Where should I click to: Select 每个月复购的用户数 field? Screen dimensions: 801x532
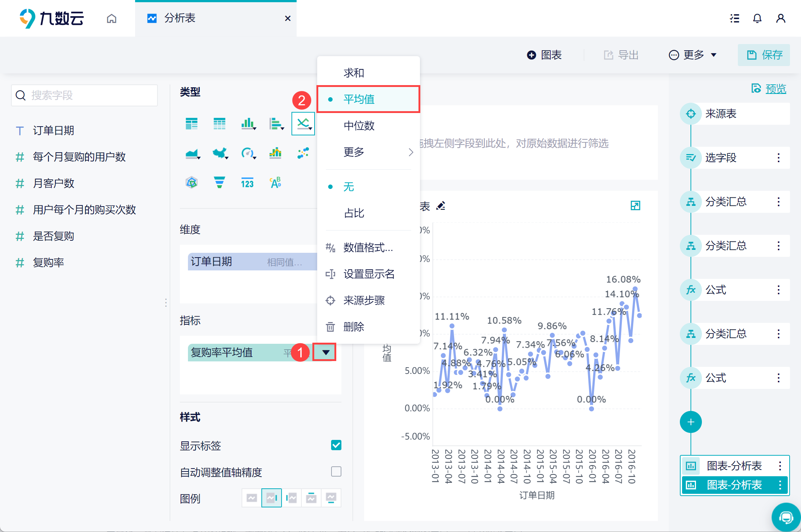(79, 157)
